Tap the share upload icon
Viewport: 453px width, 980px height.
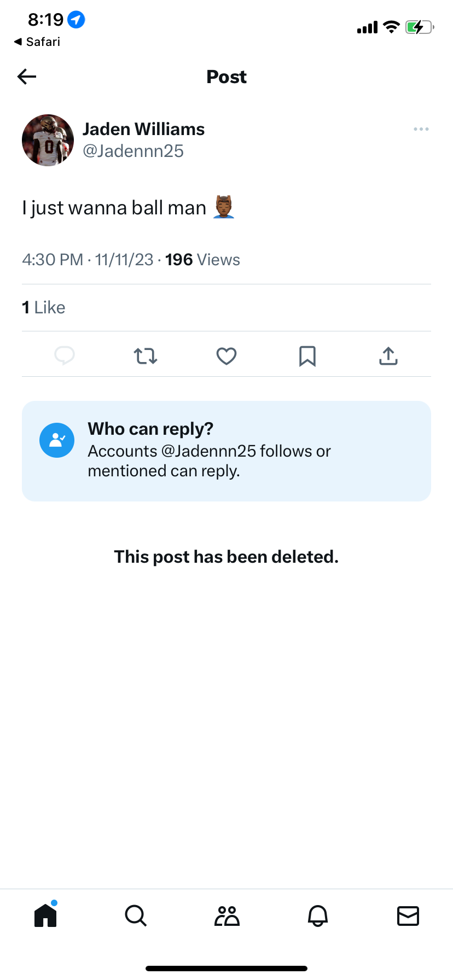[x=388, y=356]
